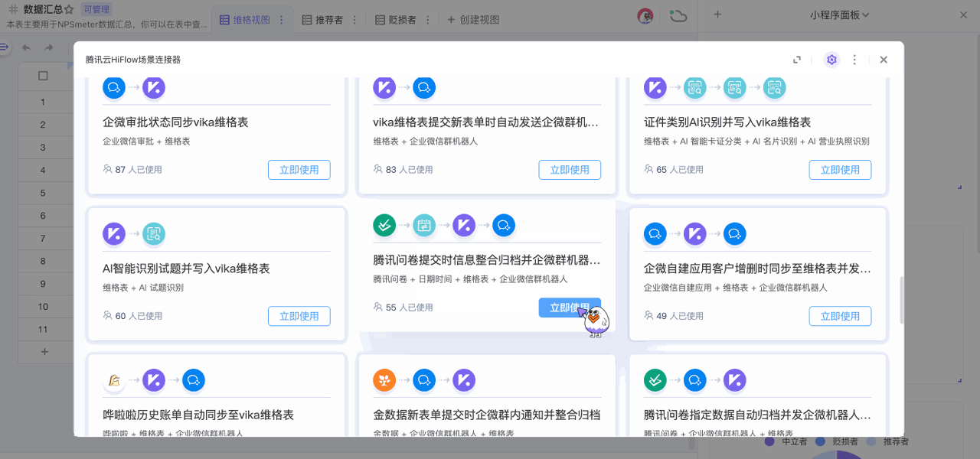
Task: Open the three-dot more menu in connector header
Action: coord(854,60)
